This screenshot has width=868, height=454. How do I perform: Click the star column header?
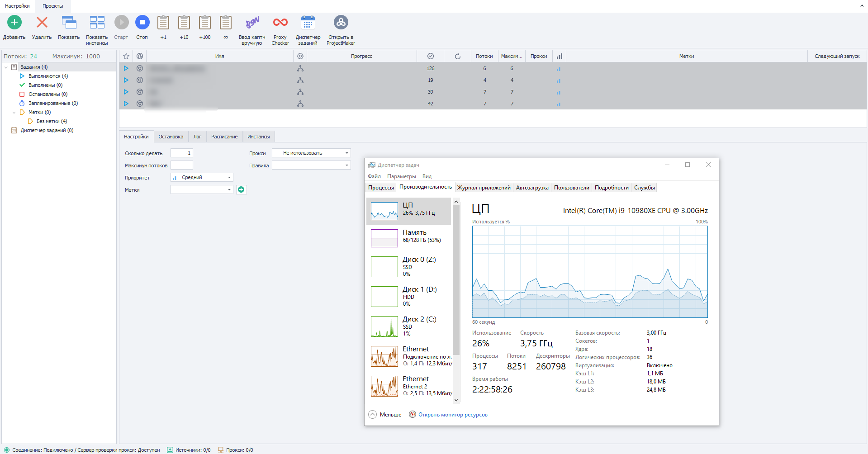coord(126,56)
